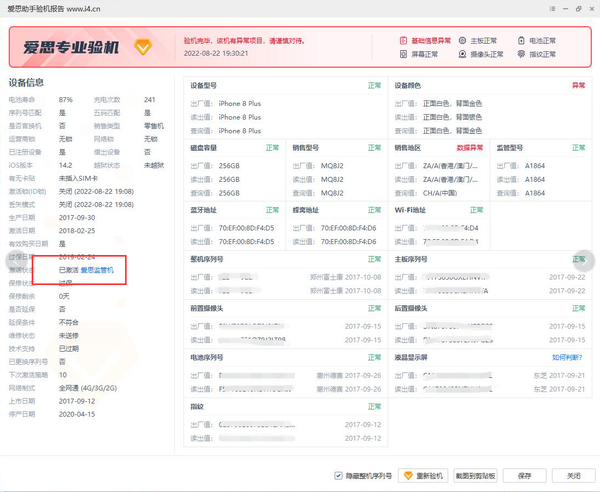Select the 设备型号 card heading

point(204,86)
